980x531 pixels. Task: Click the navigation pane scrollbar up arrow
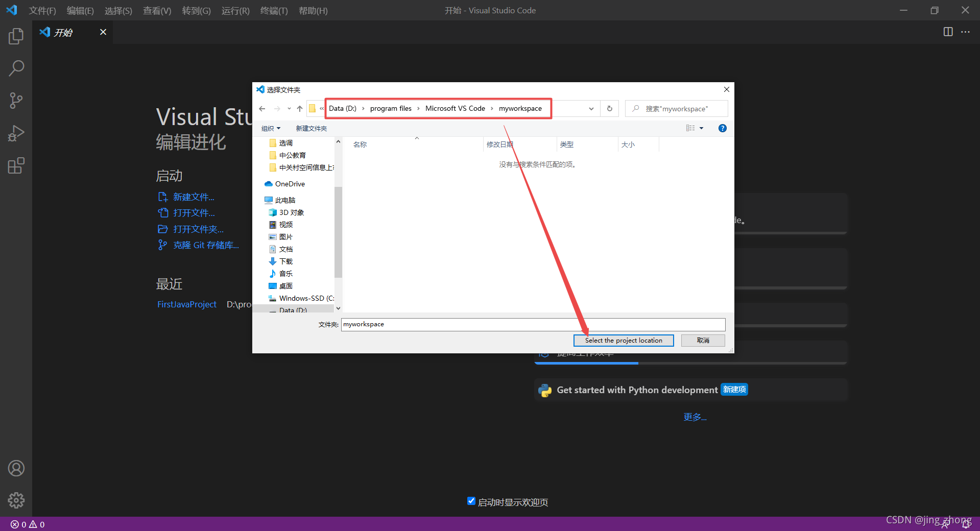(x=338, y=141)
